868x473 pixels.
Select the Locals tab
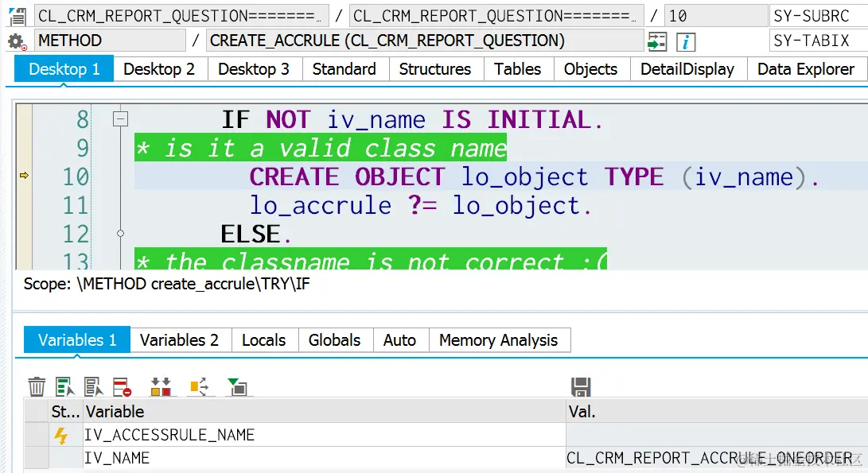[264, 339]
